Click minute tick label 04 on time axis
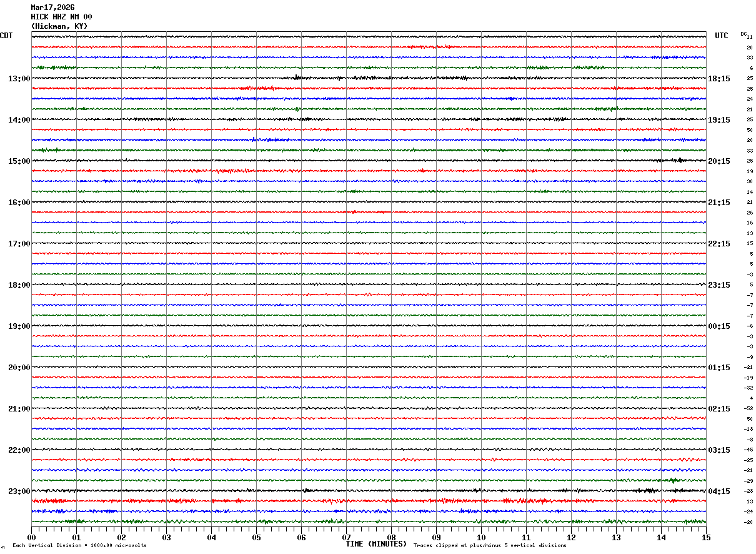The image size is (756, 554). tap(211, 538)
